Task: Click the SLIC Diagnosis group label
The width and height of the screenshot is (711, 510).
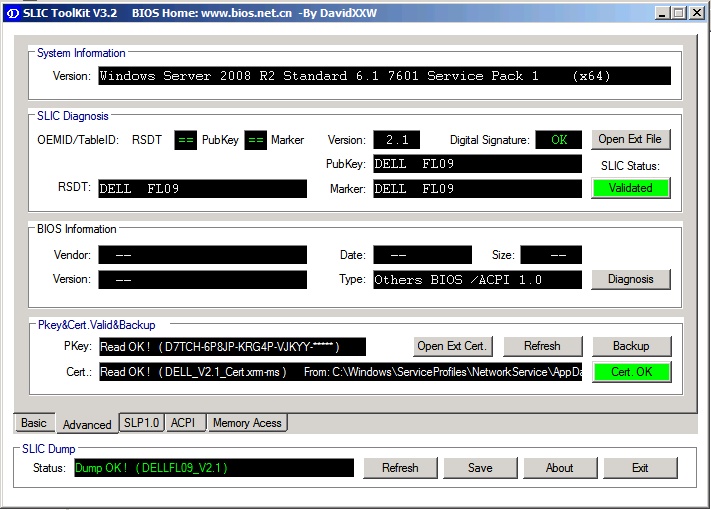Action: tap(73, 116)
